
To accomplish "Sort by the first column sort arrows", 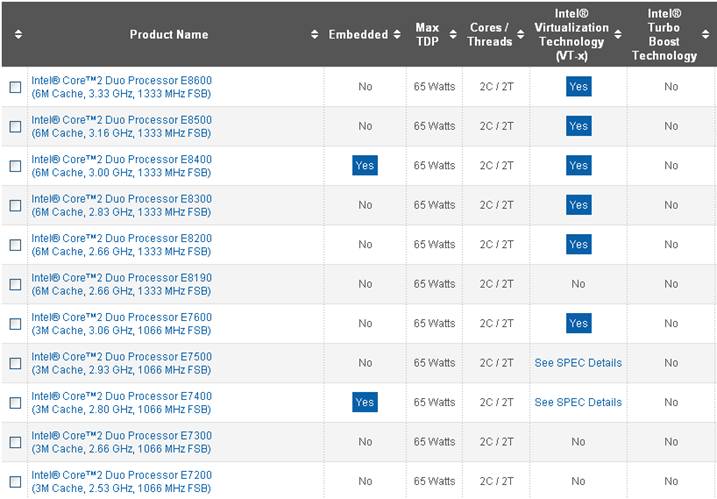I will (18, 34).
